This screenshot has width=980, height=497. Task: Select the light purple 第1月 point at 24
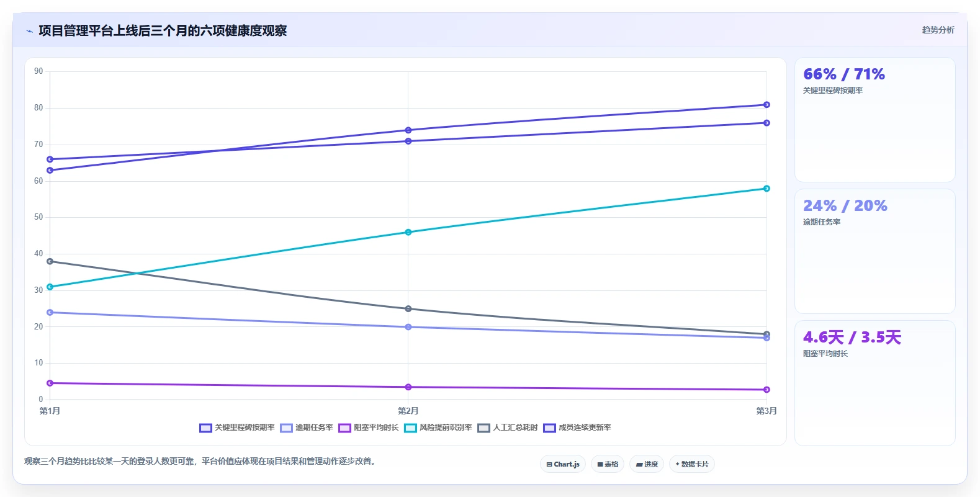click(x=50, y=313)
